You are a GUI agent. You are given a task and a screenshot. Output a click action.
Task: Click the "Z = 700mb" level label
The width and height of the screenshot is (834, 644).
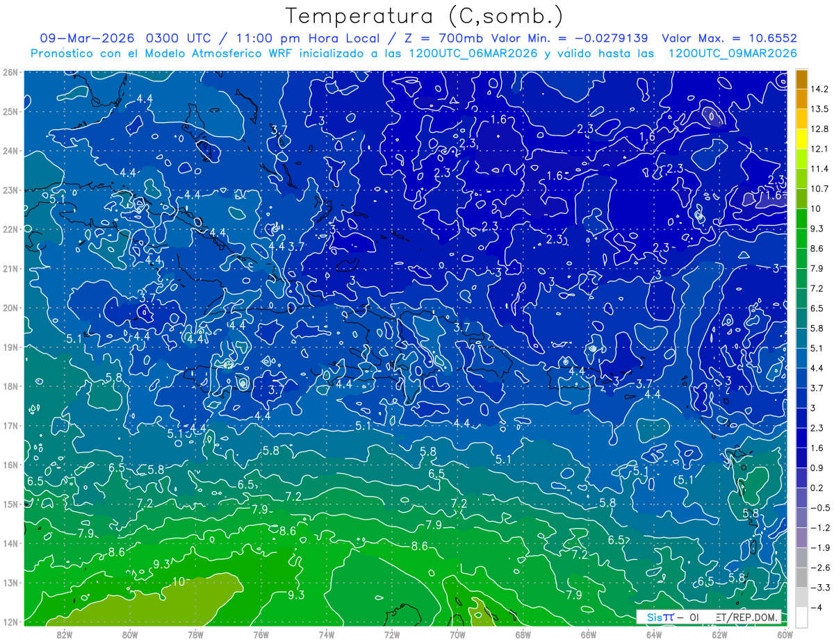click(444, 38)
